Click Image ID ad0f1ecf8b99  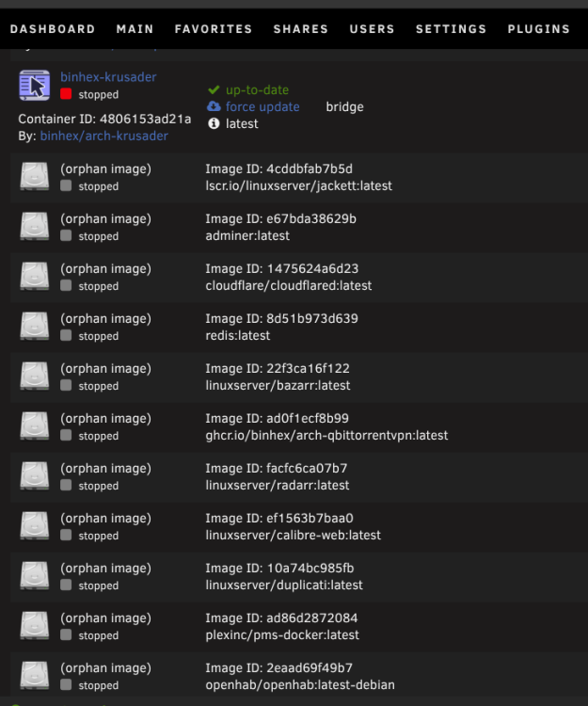(278, 419)
